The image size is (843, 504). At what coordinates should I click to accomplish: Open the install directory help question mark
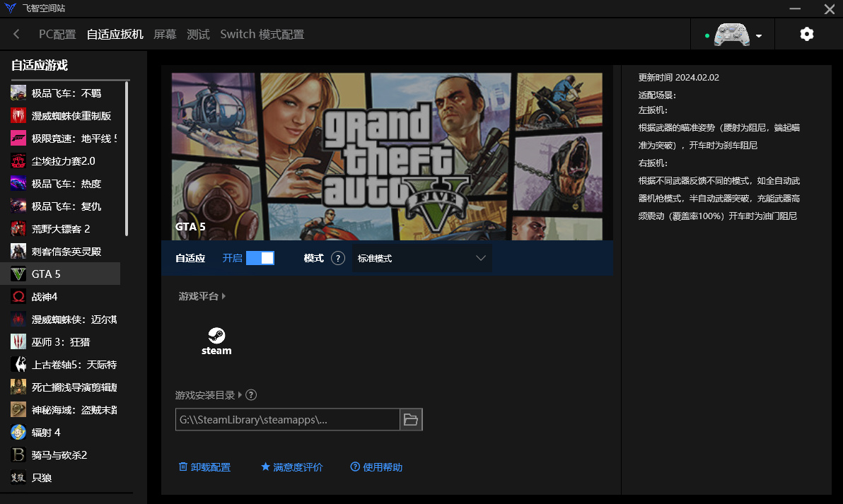pyautogui.click(x=251, y=395)
